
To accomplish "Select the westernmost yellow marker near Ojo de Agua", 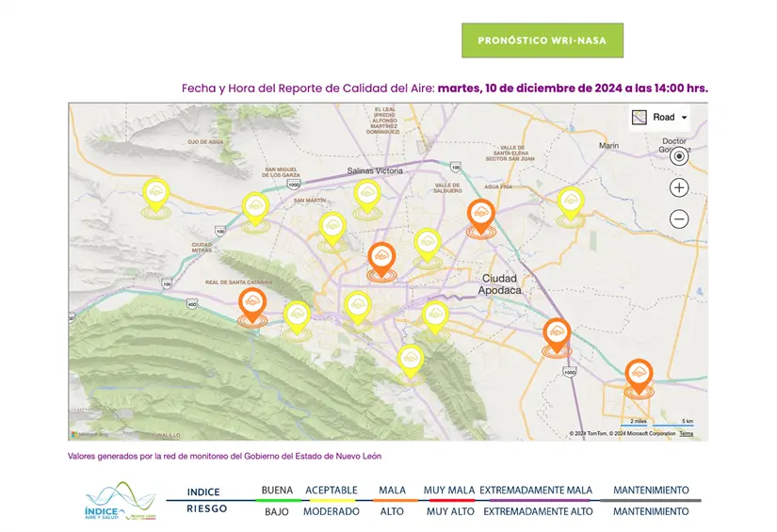I will [155, 194].
